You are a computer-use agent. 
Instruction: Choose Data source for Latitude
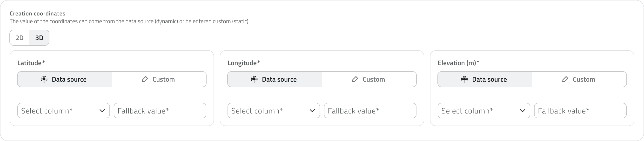coord(65,79)
